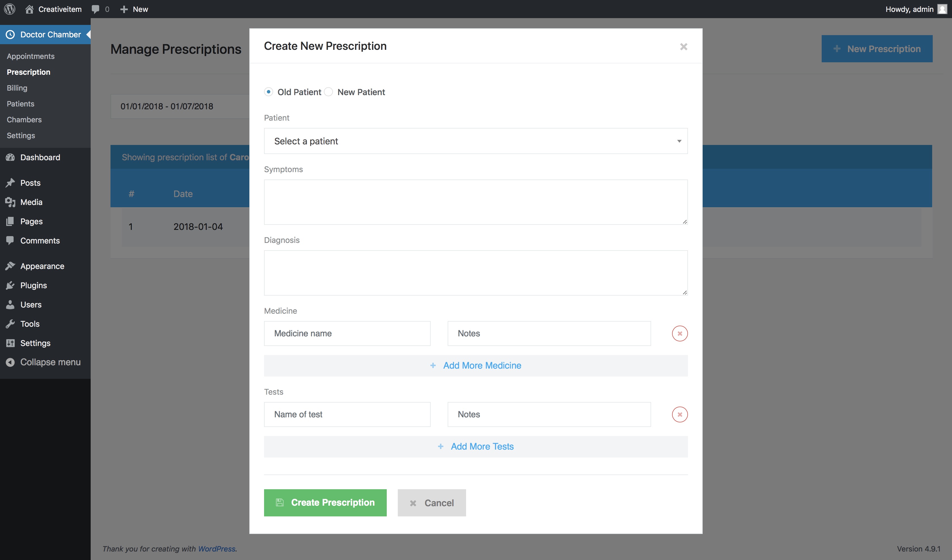Image resolution: width=952 pixels, height=560 pixels.
Task: Focus the Notes field in Tests row
Action: pos(549,414)
